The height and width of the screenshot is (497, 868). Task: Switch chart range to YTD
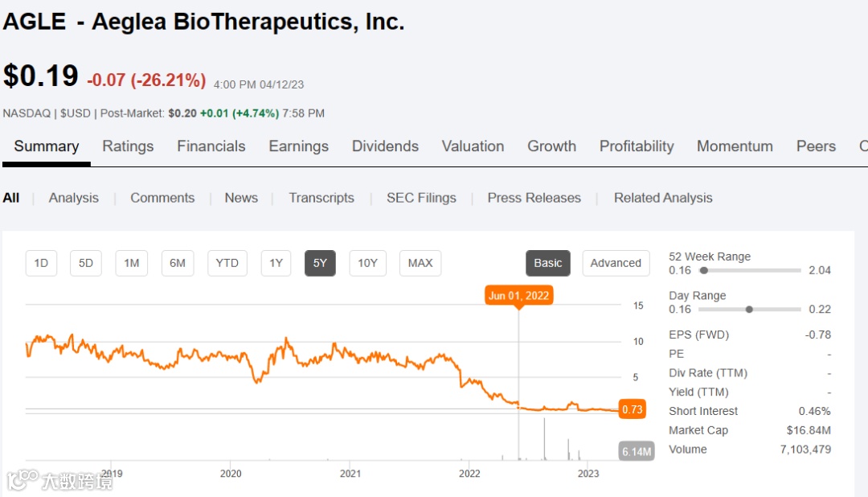[227, 263]
